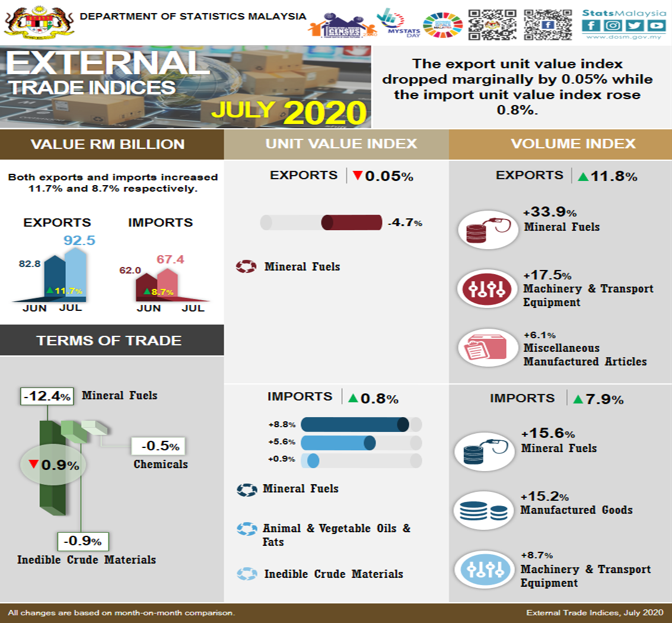Viewport: 672px width, 623px height.
Task: Click the +8.8% Mineral Fuels import bar
Action: point(355,425)
